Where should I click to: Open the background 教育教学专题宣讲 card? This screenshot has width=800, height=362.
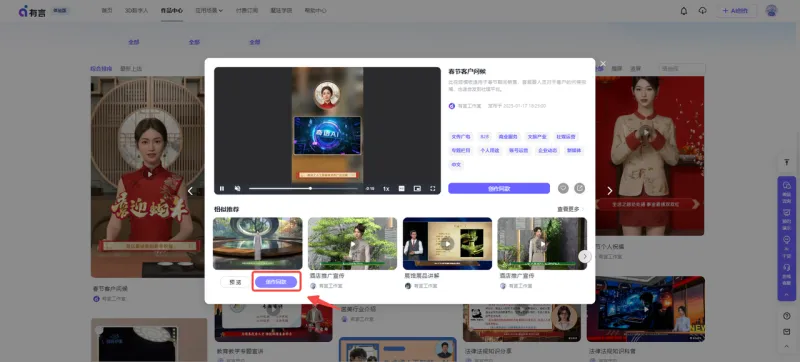[x=273, y=323]
